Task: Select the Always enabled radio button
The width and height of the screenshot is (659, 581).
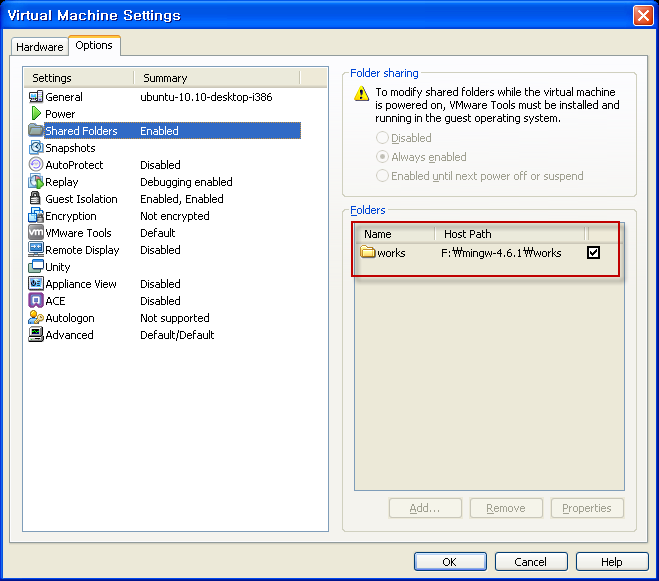Action: [382, 157]
